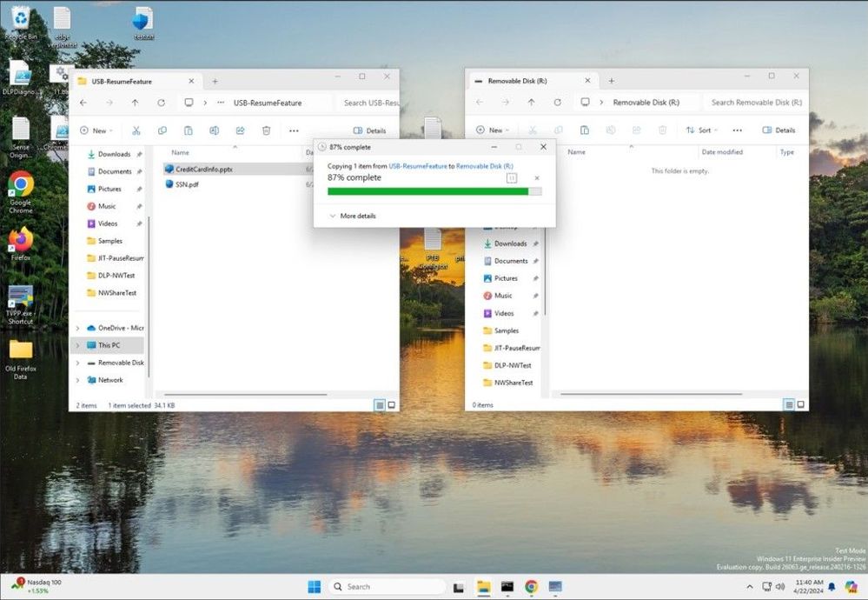Click Paste icon in Removable Disk toolbar
The height and width of the screenshot is (600, 868).
[585, 130]
